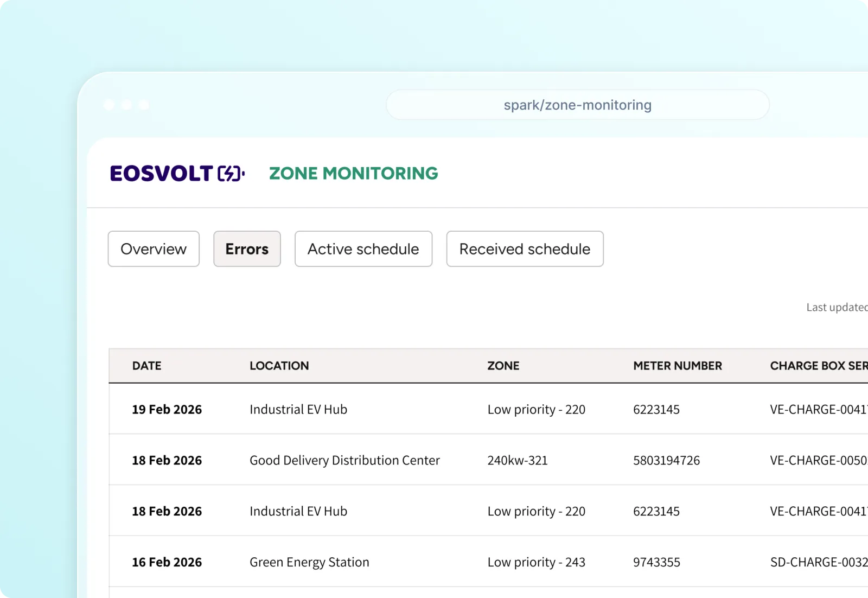
Task: Click the Last updated label
Action: [837, 308]
